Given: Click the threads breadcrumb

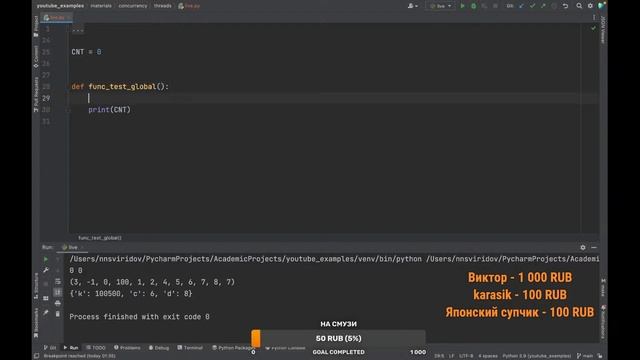Looking at the screenshot, I should [x=162, y=6].
